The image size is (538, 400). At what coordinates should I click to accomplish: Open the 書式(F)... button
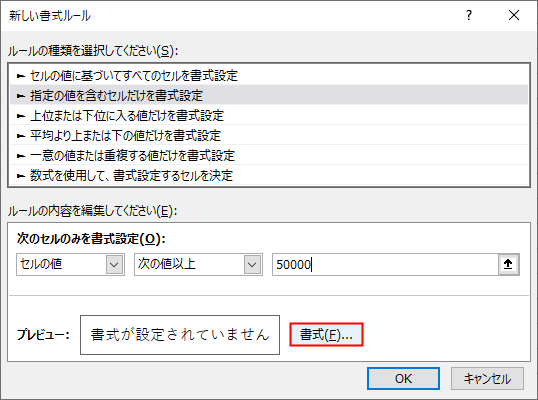tap(326, 334)
